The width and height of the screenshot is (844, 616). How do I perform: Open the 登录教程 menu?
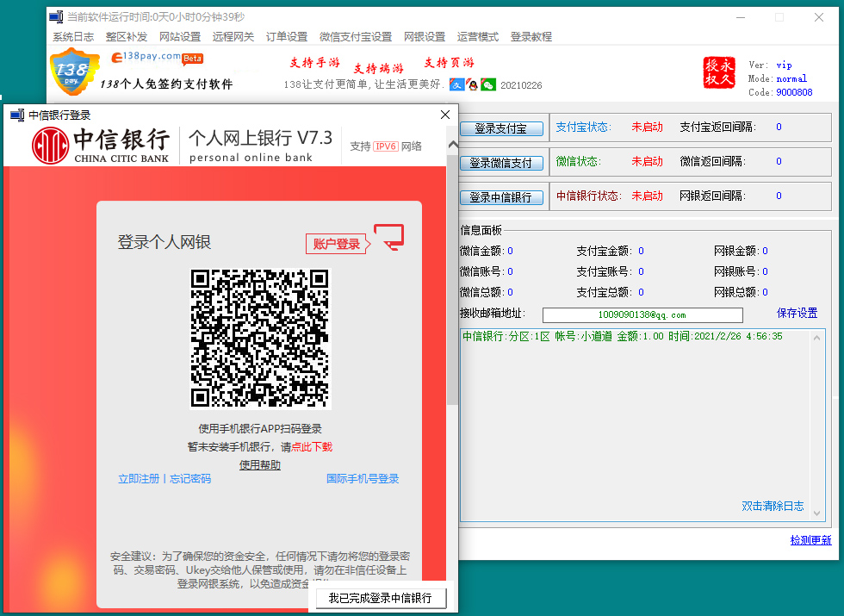531,36
